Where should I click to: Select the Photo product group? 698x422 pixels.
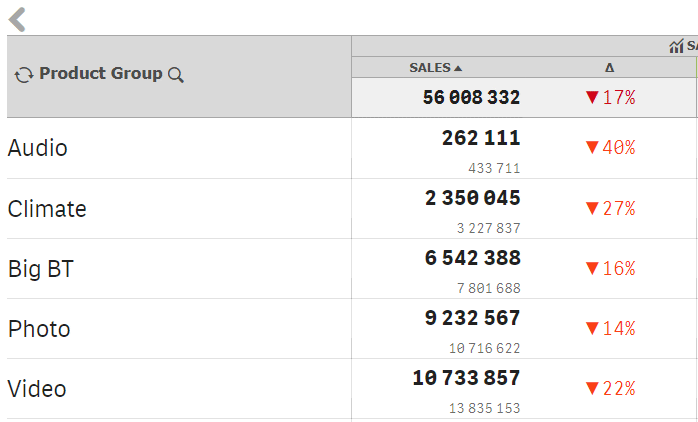(39, 329)
